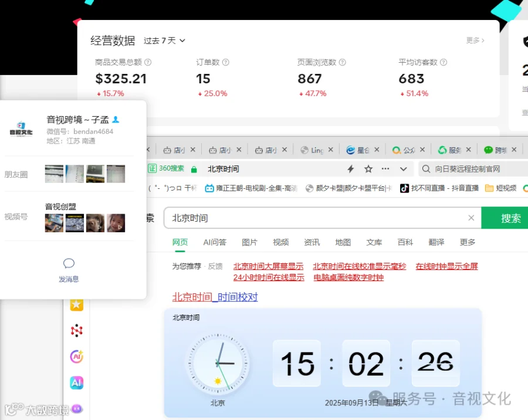Viewport: 528px width, 420px height.
Task: Click the 反馈 feedback link
Action: tap(215, 266)
